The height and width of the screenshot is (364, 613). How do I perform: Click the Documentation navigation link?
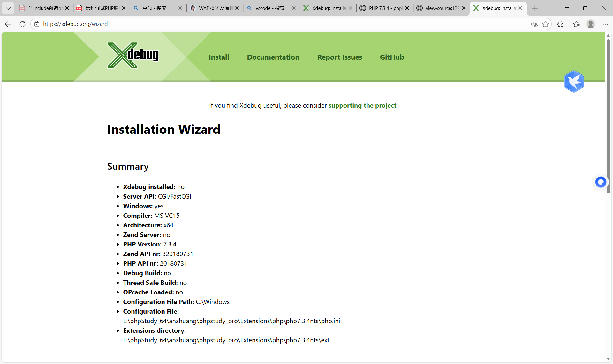pyautogui.click(x=273, y=57)
